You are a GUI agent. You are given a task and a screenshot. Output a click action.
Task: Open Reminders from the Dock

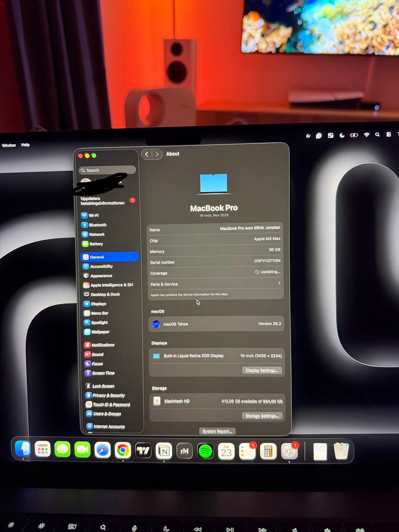pos(247,451)
